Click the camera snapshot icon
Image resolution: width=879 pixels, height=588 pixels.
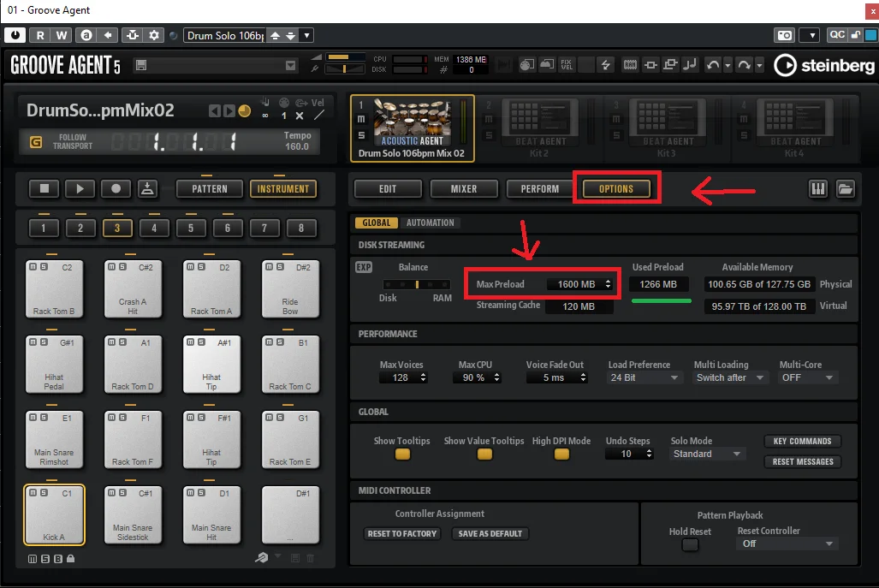coord(785,35)
